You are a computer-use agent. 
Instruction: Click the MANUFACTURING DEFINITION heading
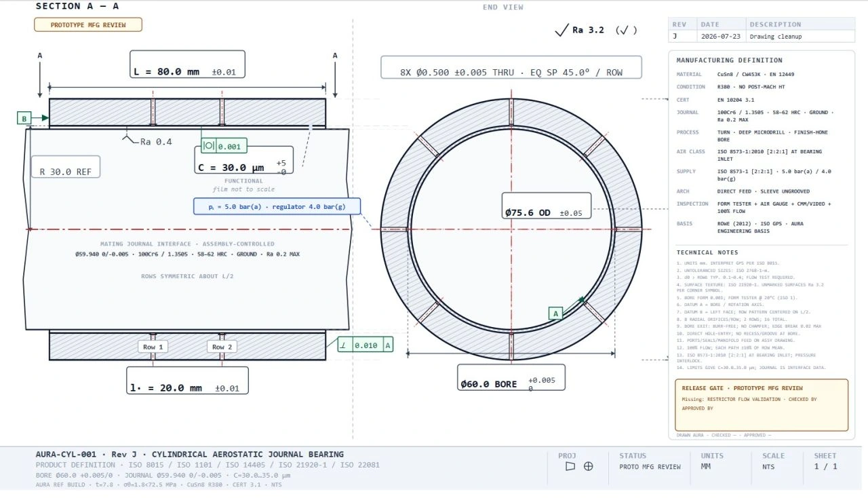coord(729,60)
